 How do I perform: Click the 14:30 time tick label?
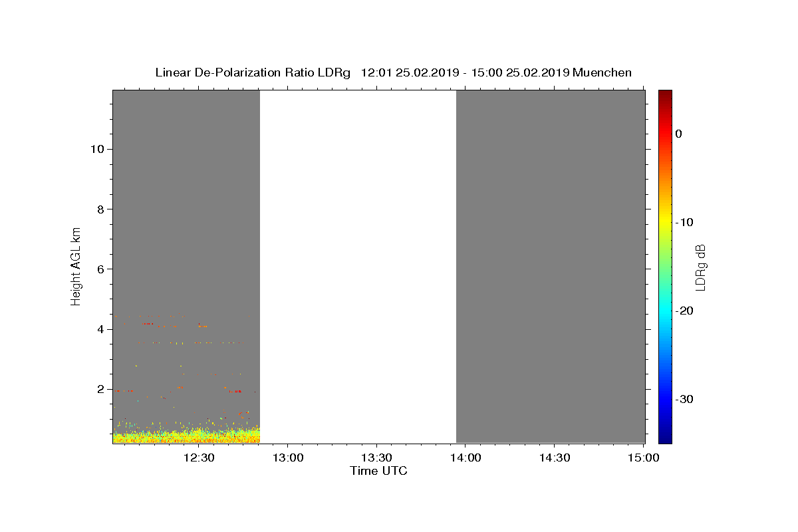point(555,458)
